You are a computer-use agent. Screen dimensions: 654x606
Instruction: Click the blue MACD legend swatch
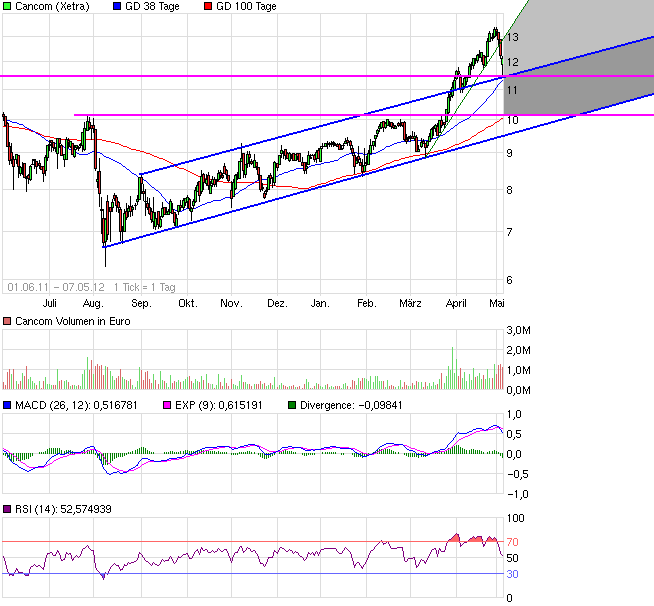tap(7, 405)
